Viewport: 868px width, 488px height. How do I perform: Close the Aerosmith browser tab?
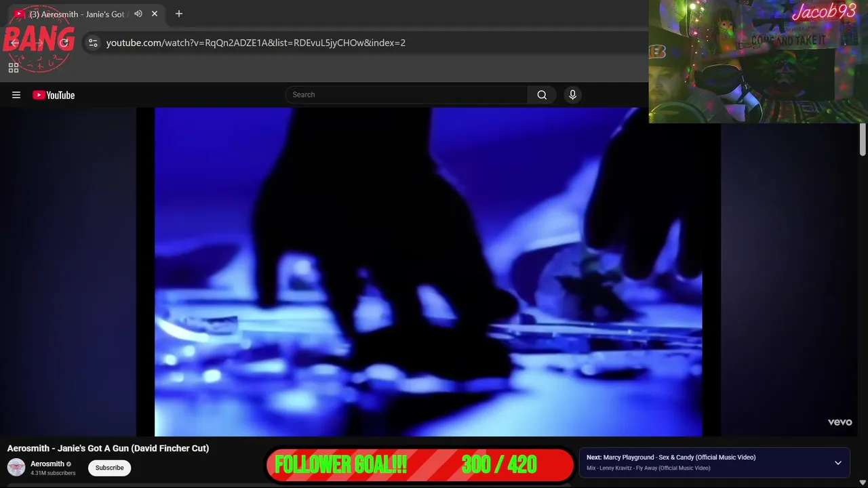point(155,14)
